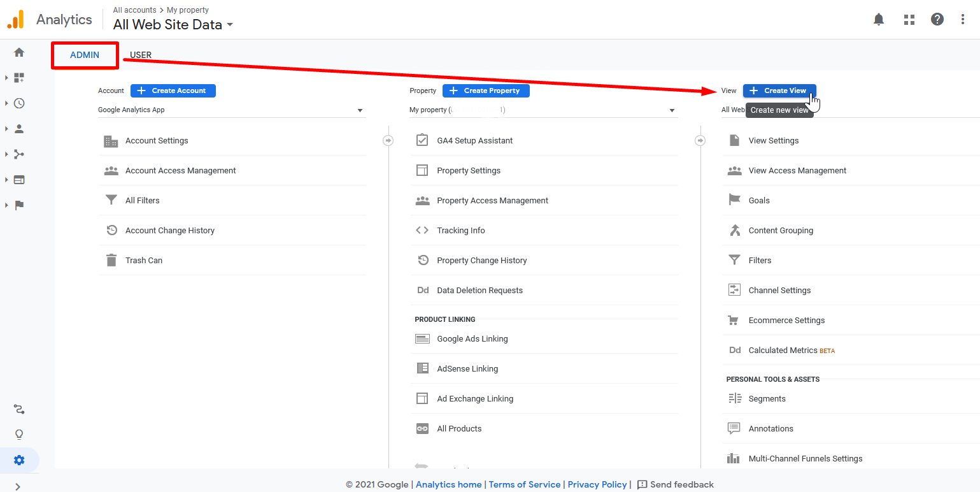This screenshot has width=980, height=492.
Task: Expand the Customization section arrow
Action: tap(6, 78)
